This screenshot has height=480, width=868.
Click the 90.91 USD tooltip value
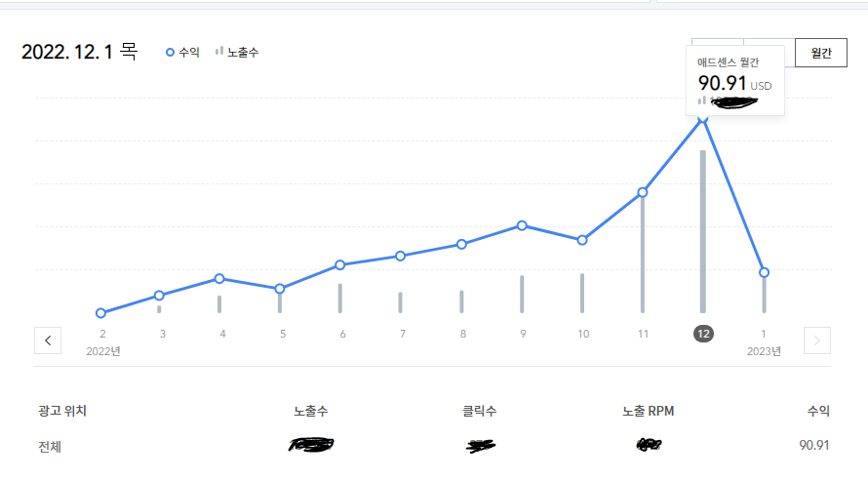click(734, 84)
